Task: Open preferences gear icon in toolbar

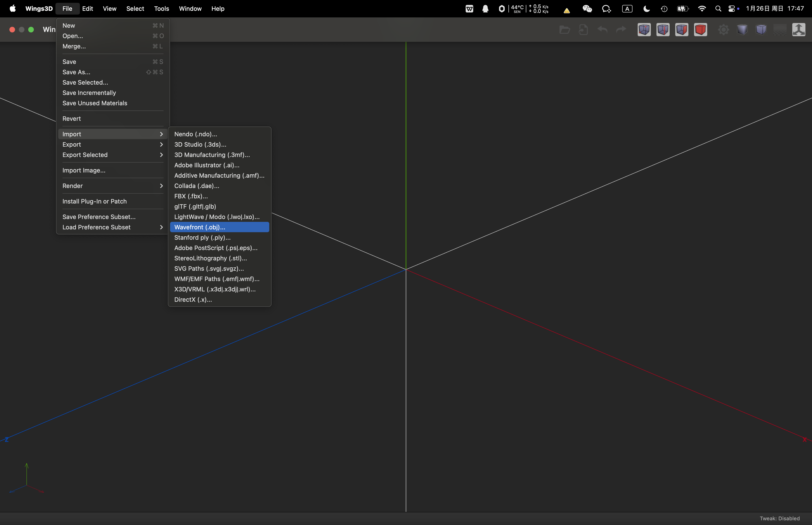Action: pos(723,30)
